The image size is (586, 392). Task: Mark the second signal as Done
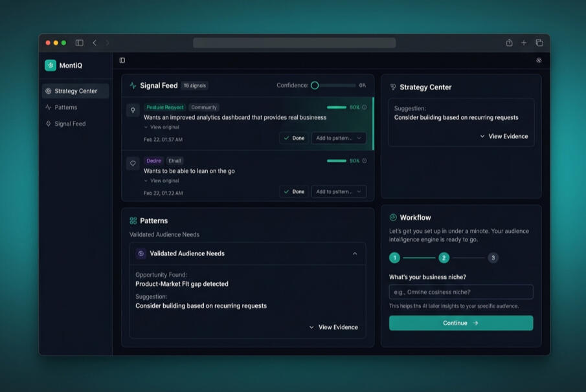pos(294,191)
